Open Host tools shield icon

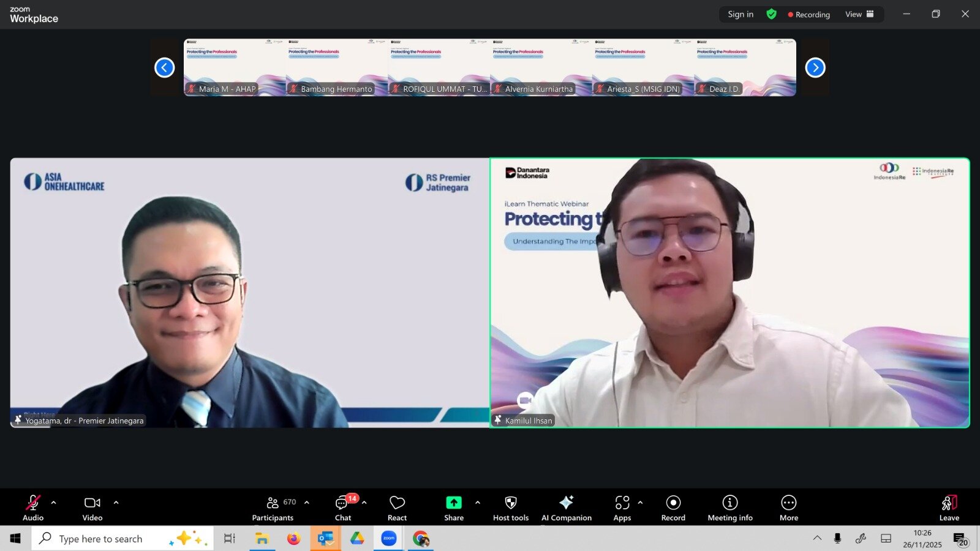510,508
